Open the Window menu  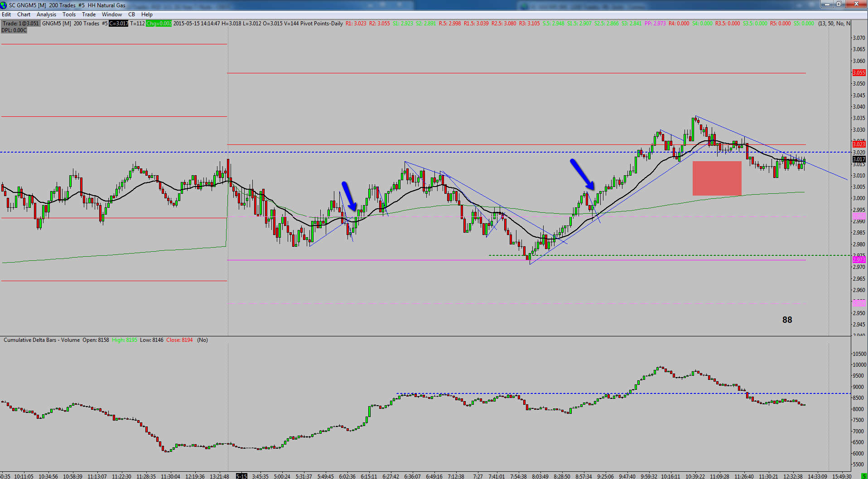(x=111, y=14)
